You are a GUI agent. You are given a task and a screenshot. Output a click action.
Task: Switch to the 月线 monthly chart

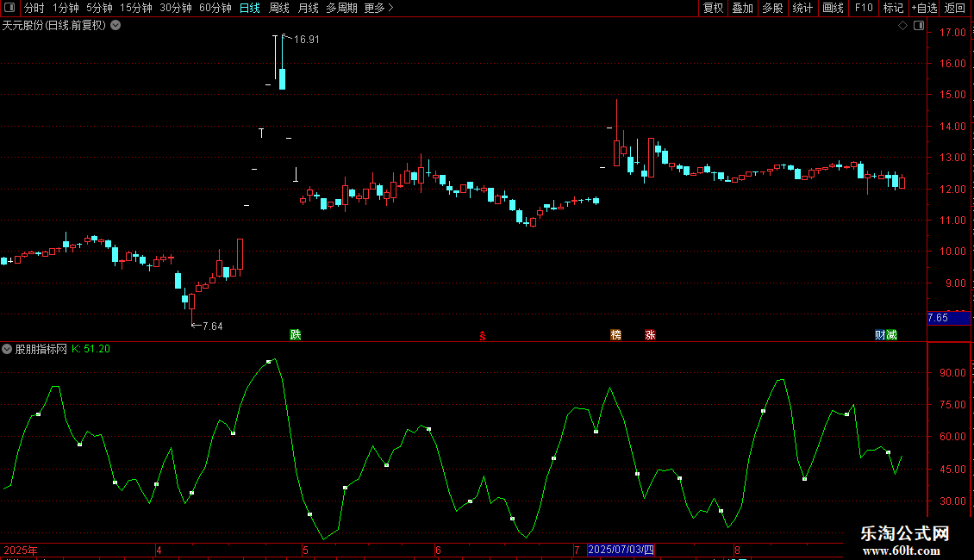coord(308,8)
